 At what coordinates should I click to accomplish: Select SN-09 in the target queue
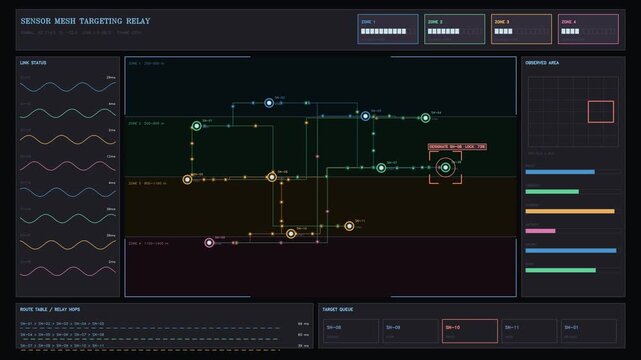tap(410, 331)
